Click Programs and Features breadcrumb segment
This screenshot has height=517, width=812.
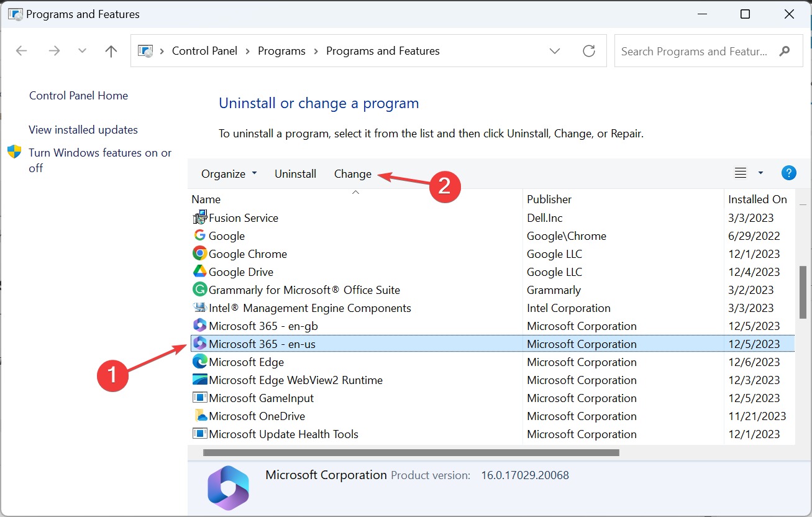(383, 51)
